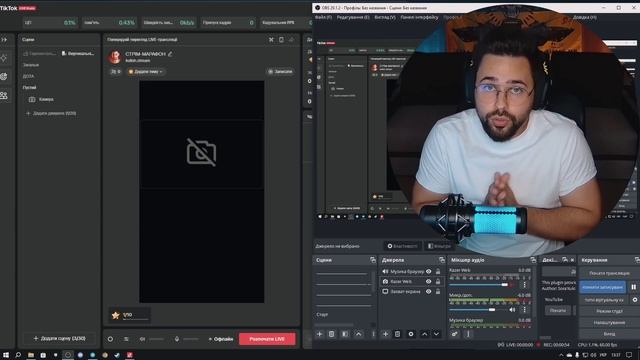Open the Файл menu in OBS
Screen dimensions: 640x360
323,18
